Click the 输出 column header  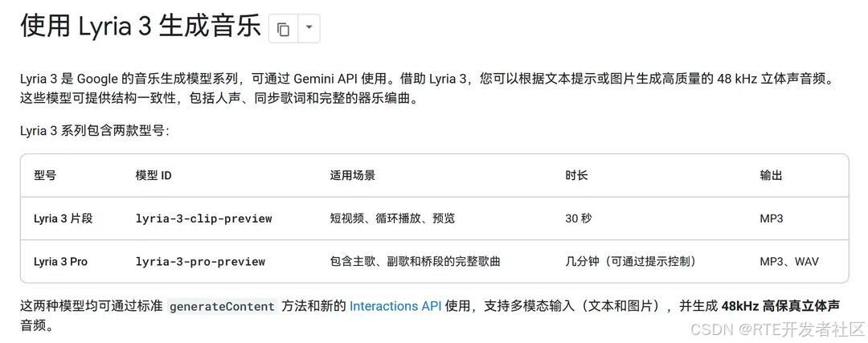click(x=771, y=175)
